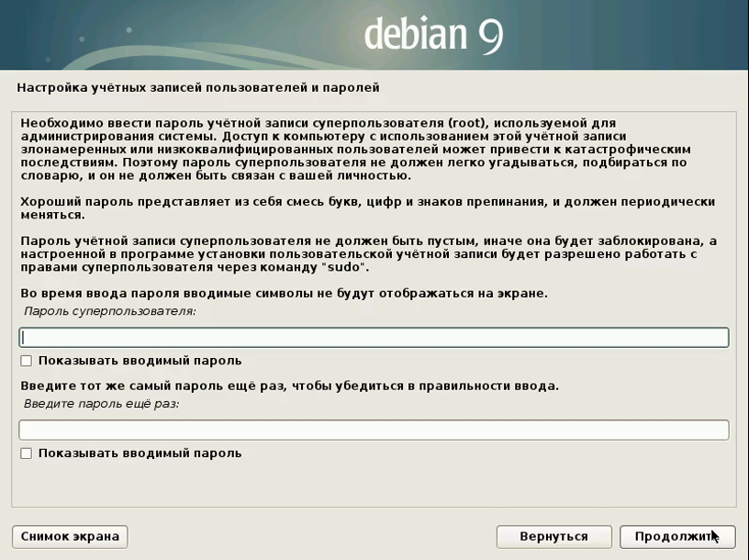
Task: Enable show password under root password field
Action: (x=27, y=361)
